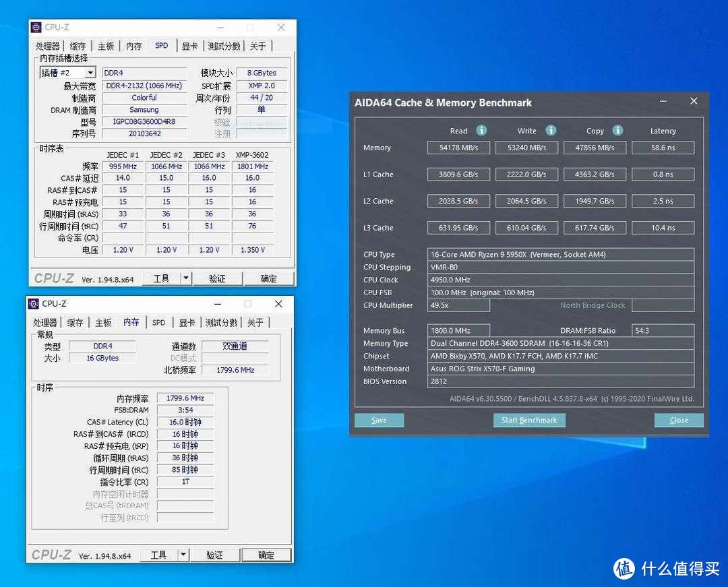Viewport: 728px width, 587px height.
Task: Click Motherboard field Asus ROG Strix X570-F
Action: (x=560, y=369)
